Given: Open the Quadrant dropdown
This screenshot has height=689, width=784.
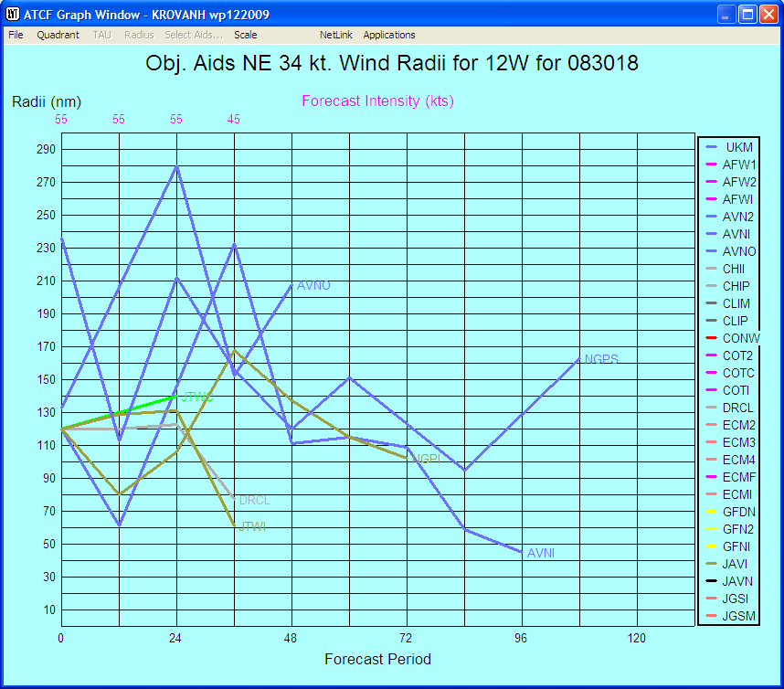Looking at the screenshot, I should (x=58, y=35).
